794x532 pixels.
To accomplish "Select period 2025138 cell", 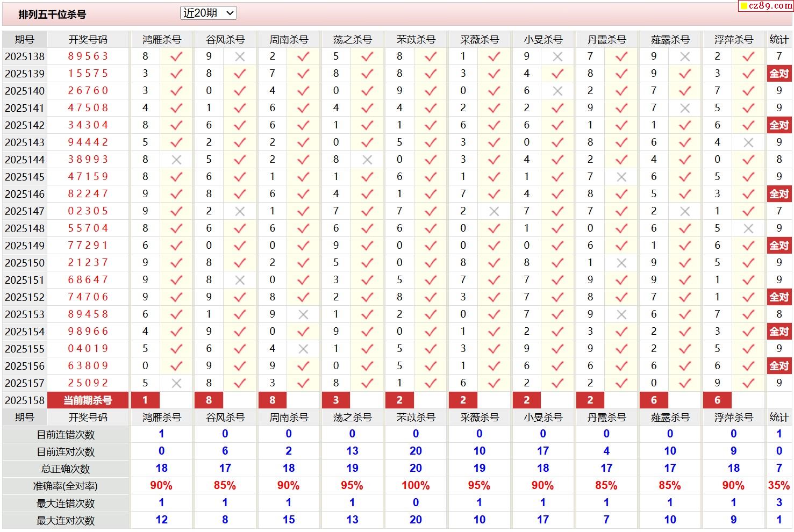I will pos(25,56).
